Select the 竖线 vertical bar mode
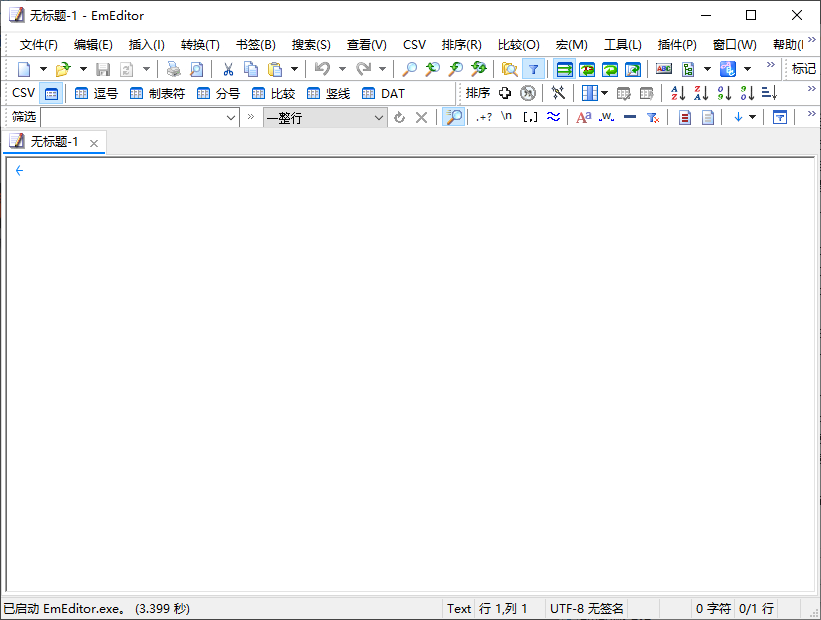Screen dimensions: 821x620 click(x=329, y=94)
